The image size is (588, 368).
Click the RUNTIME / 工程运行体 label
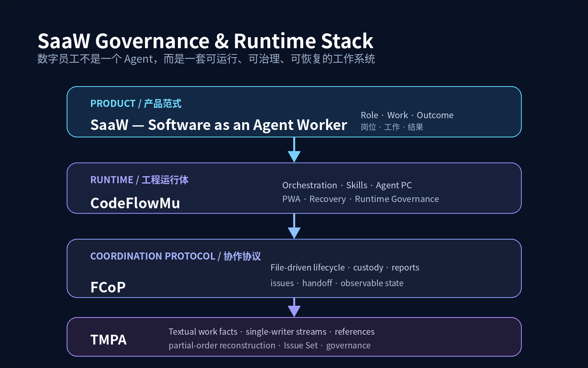point(139,180)
